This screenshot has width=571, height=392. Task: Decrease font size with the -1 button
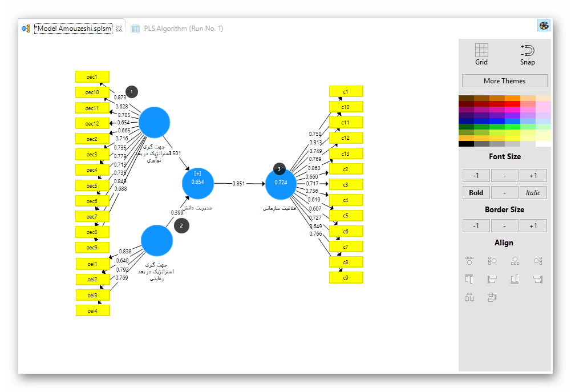point(476,176)
